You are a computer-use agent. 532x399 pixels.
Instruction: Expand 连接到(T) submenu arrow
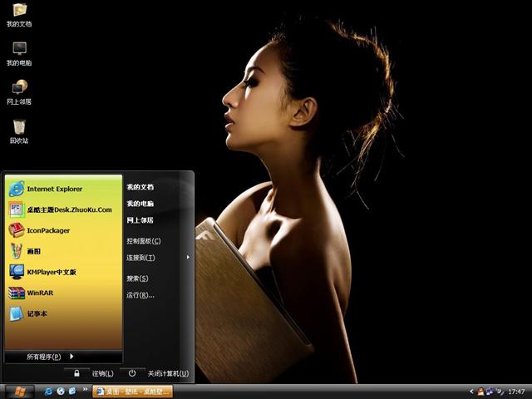pos(188,258)
